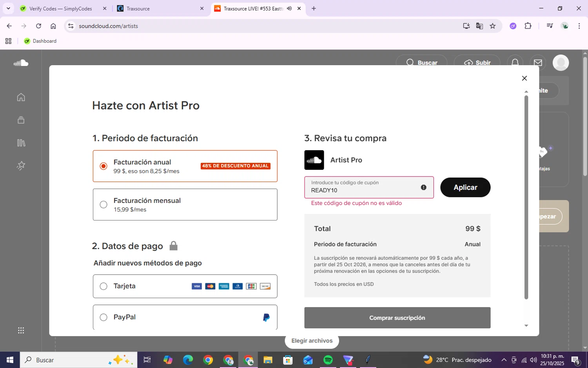Open the Dashboard bookmark
This screenshot has height=368, width=588.
[40, 41]
